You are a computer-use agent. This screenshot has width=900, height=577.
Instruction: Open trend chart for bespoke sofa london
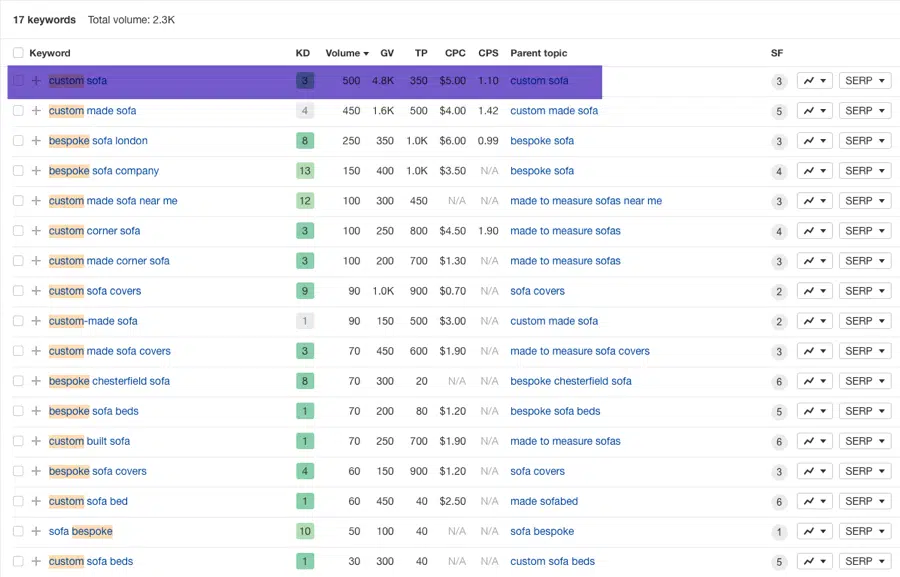814,141
